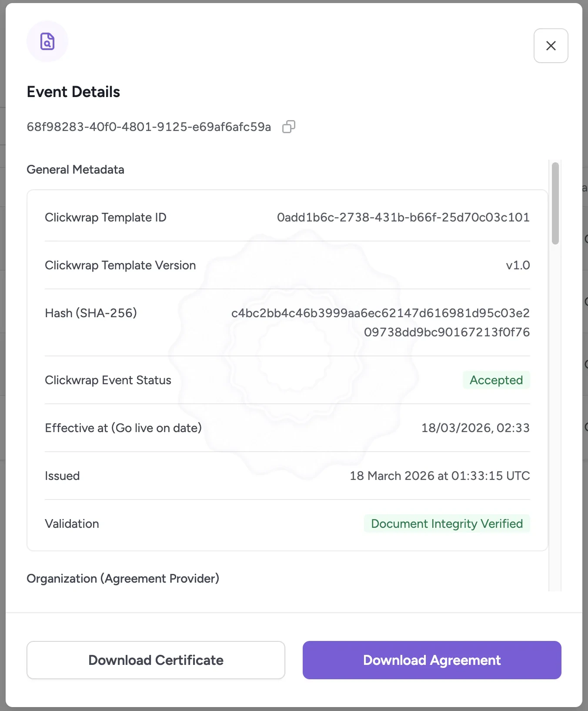Viewport: 588px width, 711px height.
Task: Click the duplicate pages icon next to the identifier
Action: (x=289, y=127)
